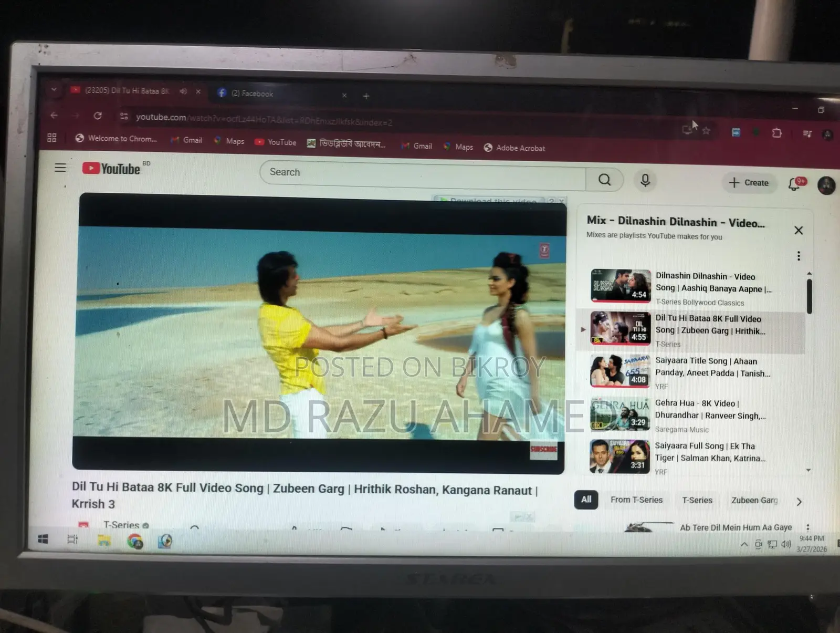Open the apps grid in bookmarks bar
840x633 pixels.
pos(51,138)
